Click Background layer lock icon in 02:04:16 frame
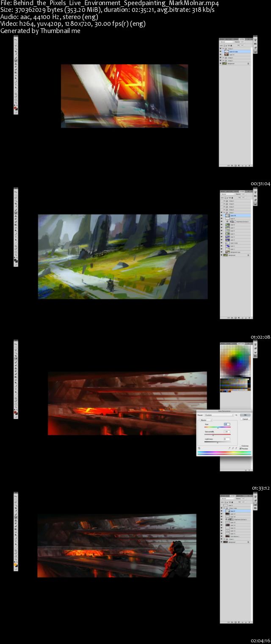This screenshot has width=271, height=644. 248,542
